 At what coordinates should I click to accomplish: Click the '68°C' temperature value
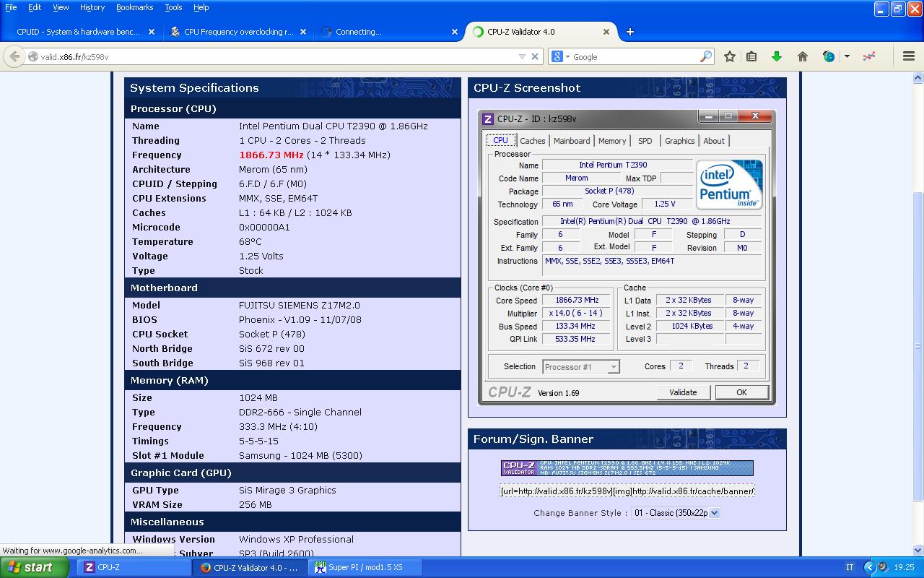pos(250,241)
